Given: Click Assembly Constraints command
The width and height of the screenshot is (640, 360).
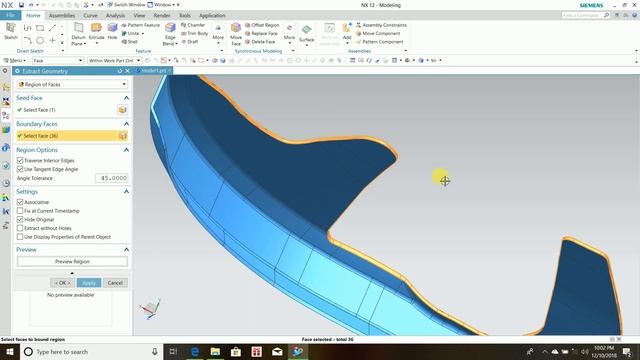Looking at the screenshot, I should tap(381, 25).
